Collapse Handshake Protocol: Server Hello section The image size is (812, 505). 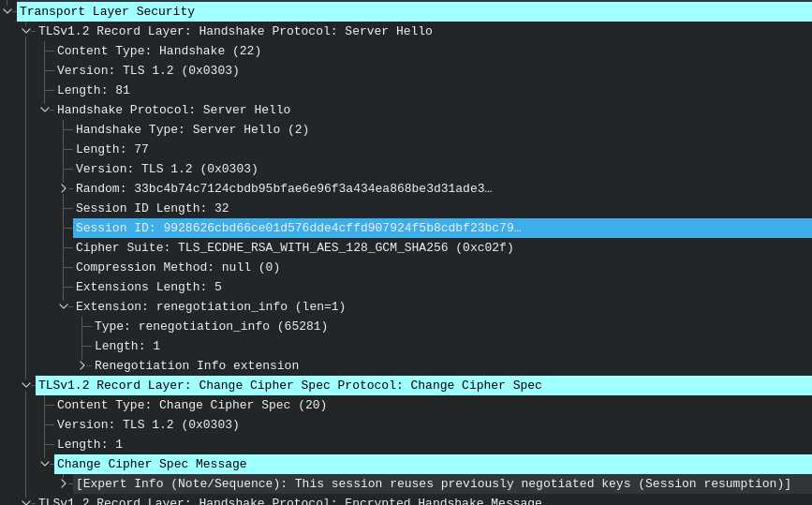point(45,110)
